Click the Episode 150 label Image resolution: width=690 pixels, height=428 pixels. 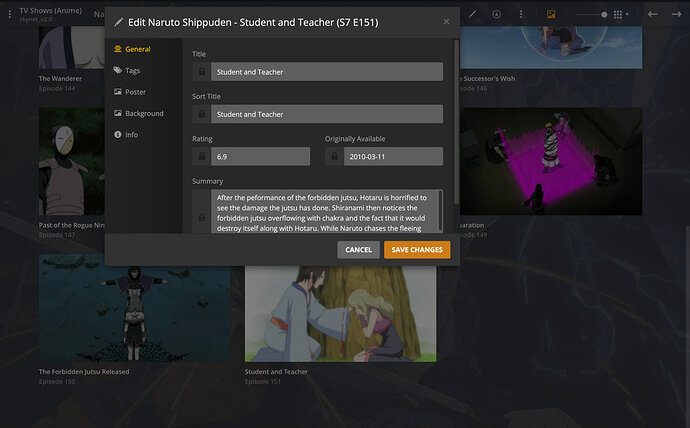[x=57, y=382]
